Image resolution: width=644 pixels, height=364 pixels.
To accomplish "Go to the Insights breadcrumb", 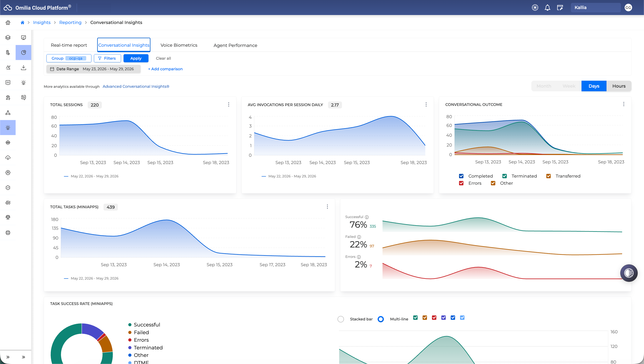I will pyautogui.click(x=42, y=23).
